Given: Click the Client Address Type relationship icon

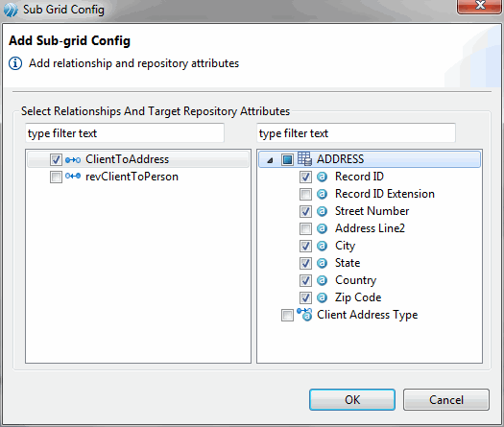Looking at the screenshot, I should pos(304,315).
